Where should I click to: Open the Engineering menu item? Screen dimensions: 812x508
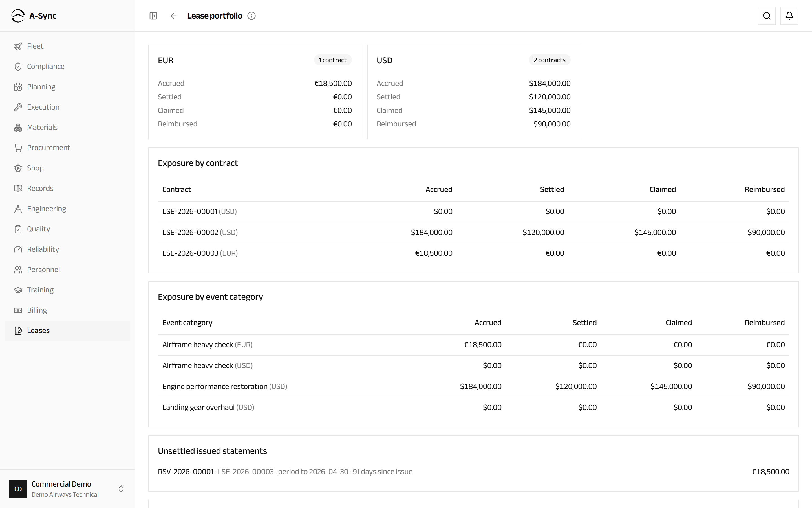(67, 209)
